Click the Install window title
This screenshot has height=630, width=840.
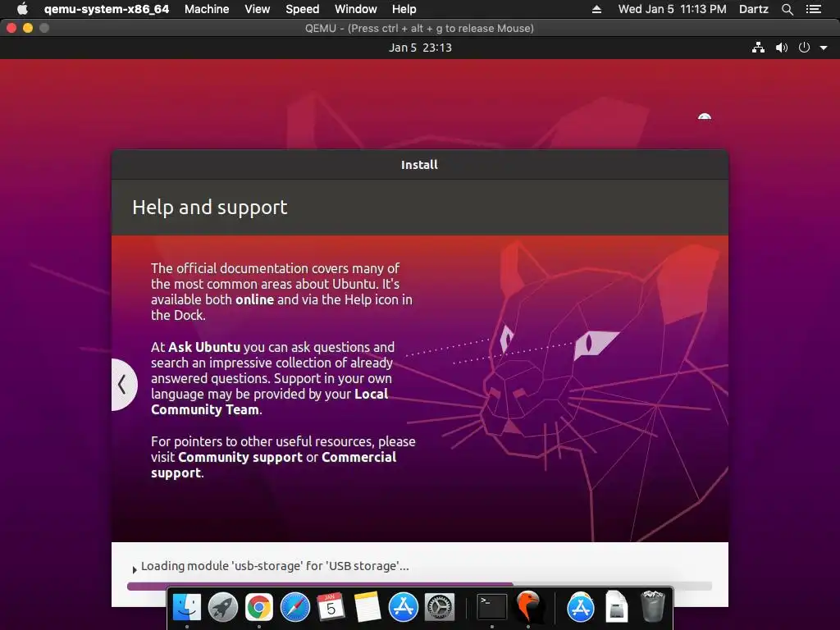tap(419, 164)
